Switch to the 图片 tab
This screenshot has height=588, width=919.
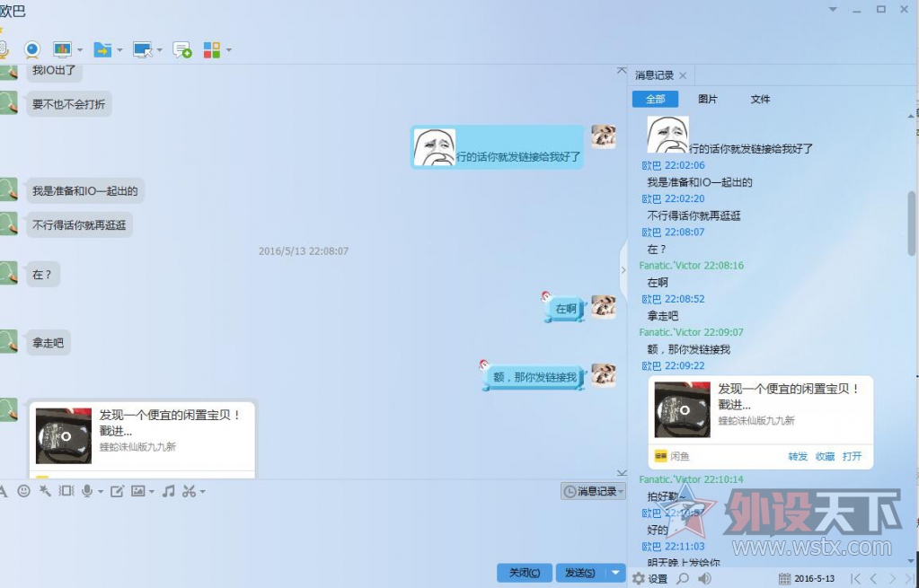tap(708, 100)
